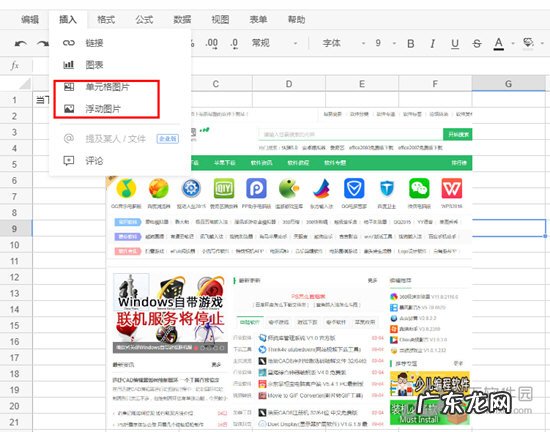Click the iQIYI icon in the image
550x432 pixels.
point(224,188)
